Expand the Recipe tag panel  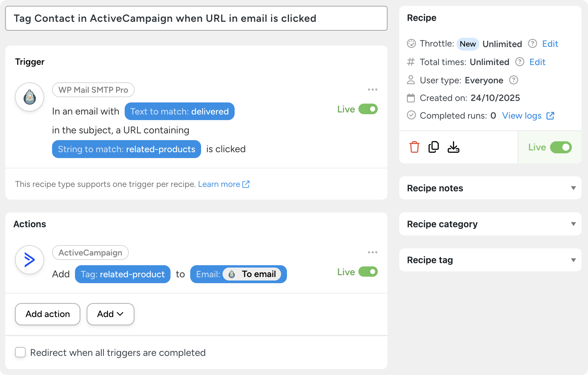tap(573, 260)
